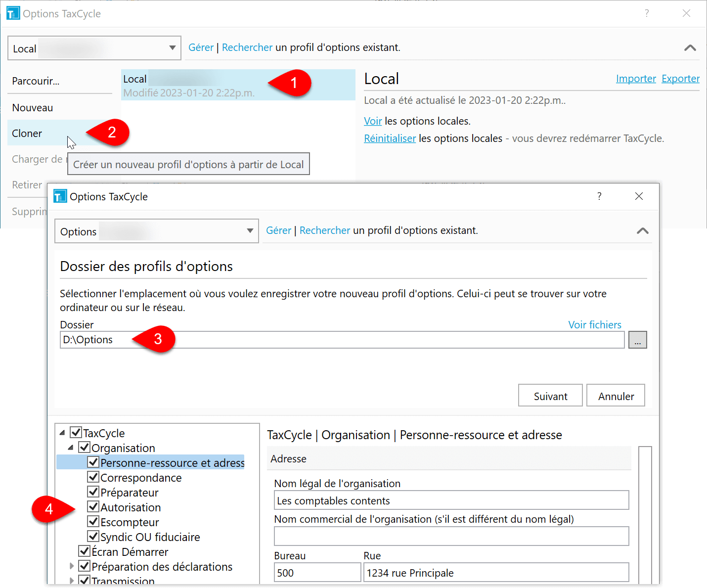Click Gérer link in the front window
Viewport: 707px width, 588px height.
coord(278,230)
